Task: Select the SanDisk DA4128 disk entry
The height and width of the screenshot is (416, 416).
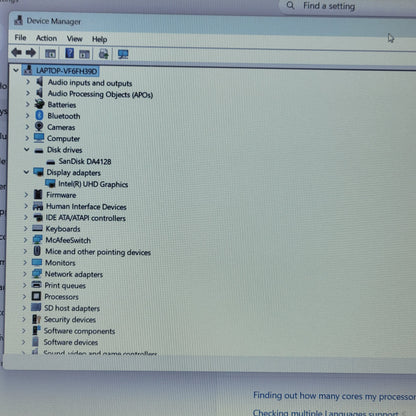Action: pos(85,162)
